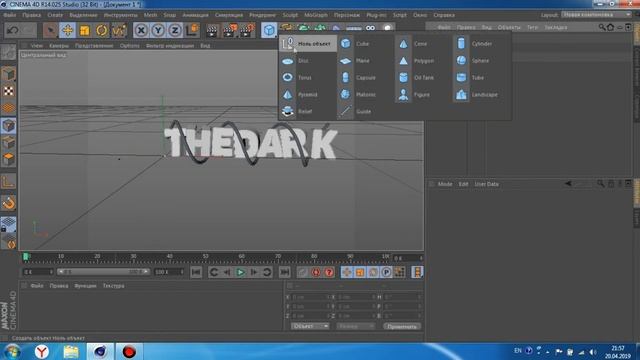Viewport: 640px width, 360px height.
Task: Open the Edit Render Settings clapperboard icon
Action: (x=247, y=30)
